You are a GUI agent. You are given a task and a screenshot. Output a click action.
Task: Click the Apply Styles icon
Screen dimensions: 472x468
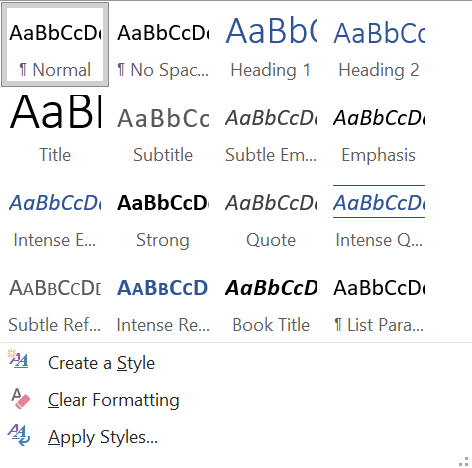(x=19, y=435)
